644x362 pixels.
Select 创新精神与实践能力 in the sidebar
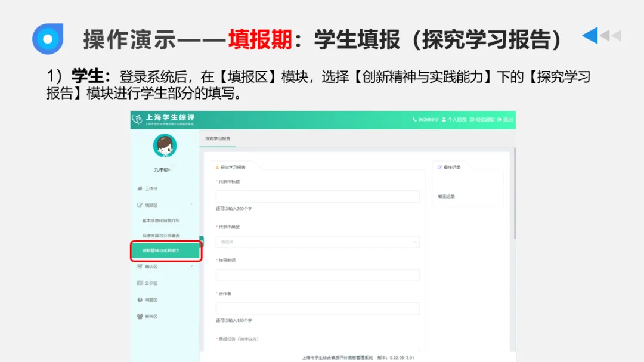pyautogui.click(x=165, y=250)
